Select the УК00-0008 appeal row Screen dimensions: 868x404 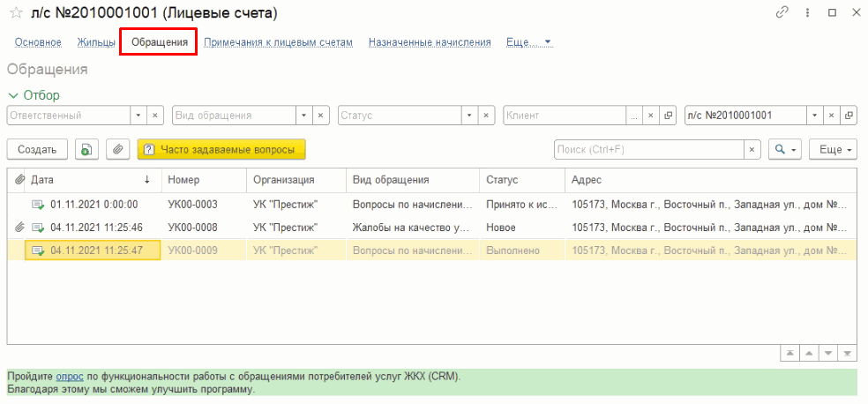point(192,227)
